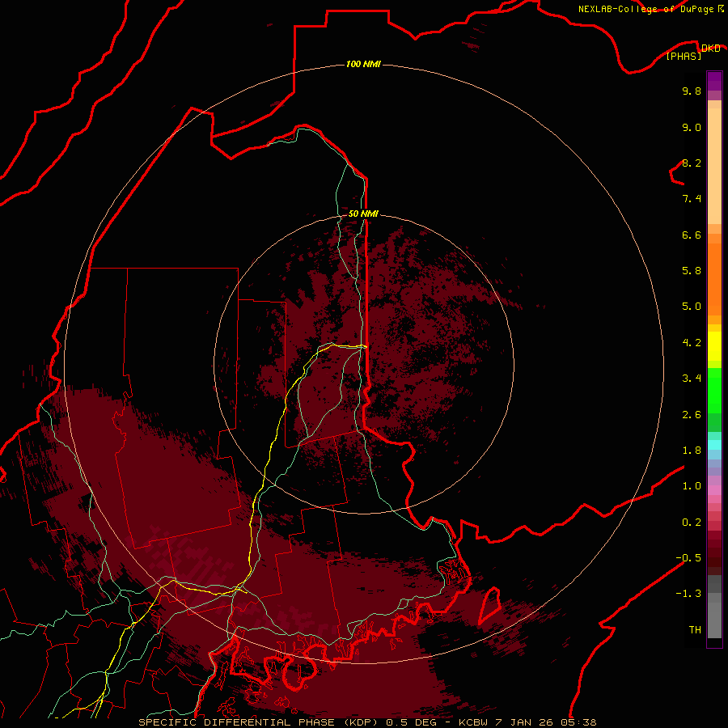Click the 1.8 color scale value
728x728 pixels.
coord(692,451)
